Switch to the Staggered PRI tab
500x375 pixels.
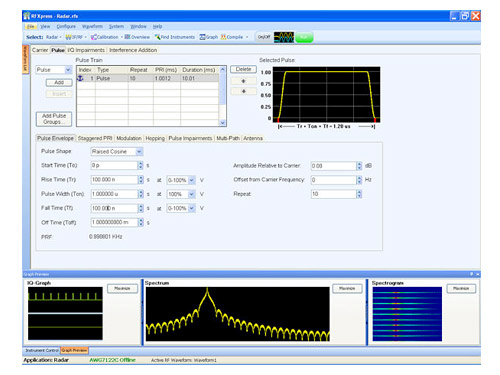[95, 138]
